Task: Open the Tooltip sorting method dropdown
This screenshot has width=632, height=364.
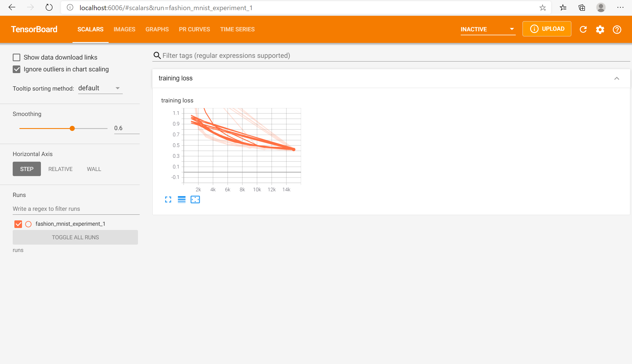Action: click(x=100, y=88)
